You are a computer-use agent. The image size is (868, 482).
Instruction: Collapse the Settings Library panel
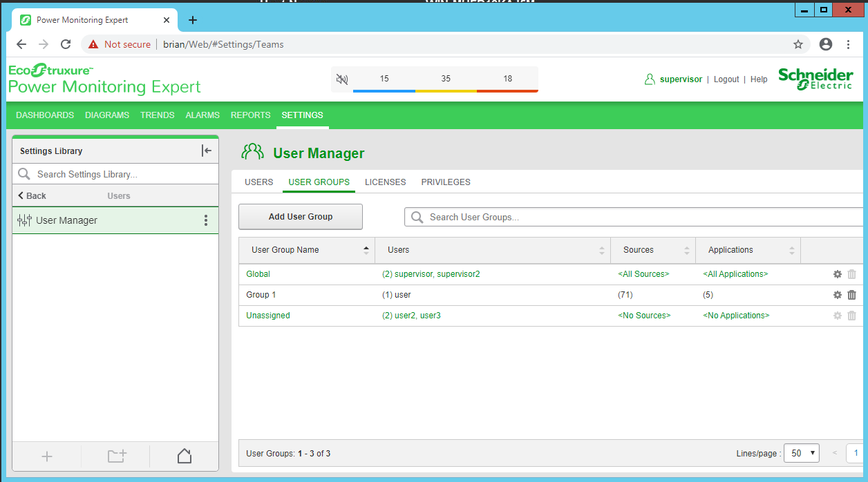(207, 151)
